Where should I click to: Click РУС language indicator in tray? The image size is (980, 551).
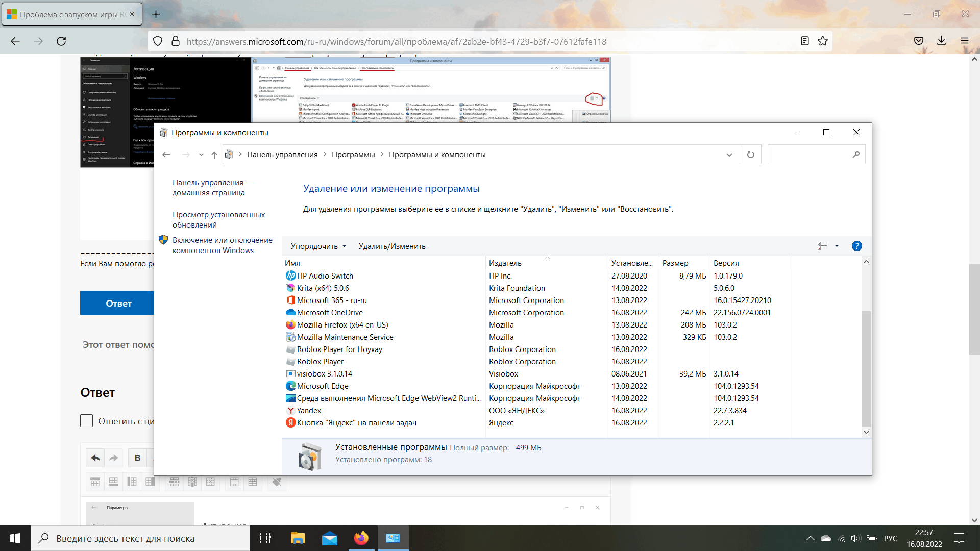[891, 538]
